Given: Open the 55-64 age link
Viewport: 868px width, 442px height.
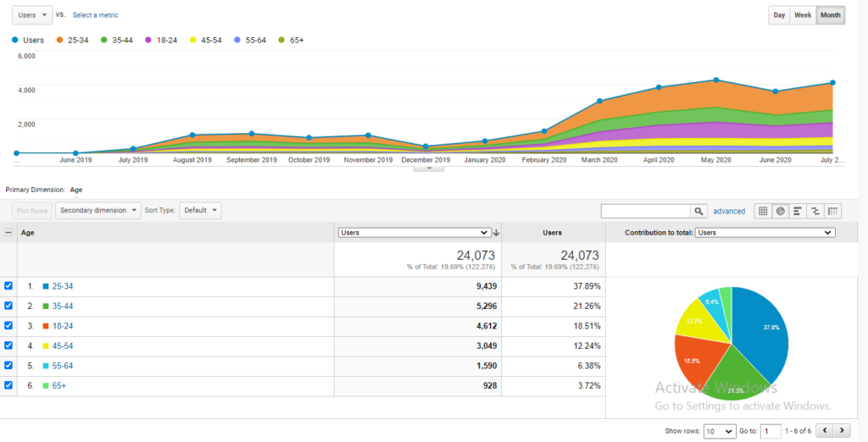Looking at the screenshot, I should [63, 366].
